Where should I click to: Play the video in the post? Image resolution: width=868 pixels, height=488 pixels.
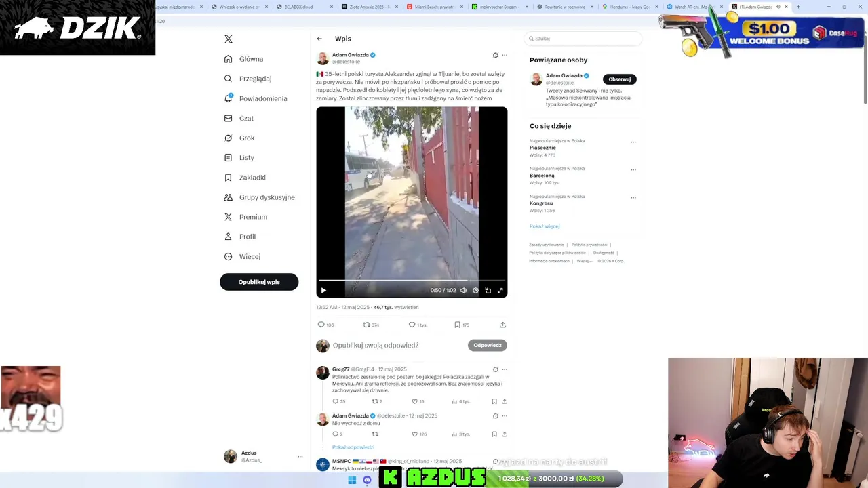(323, 290)
